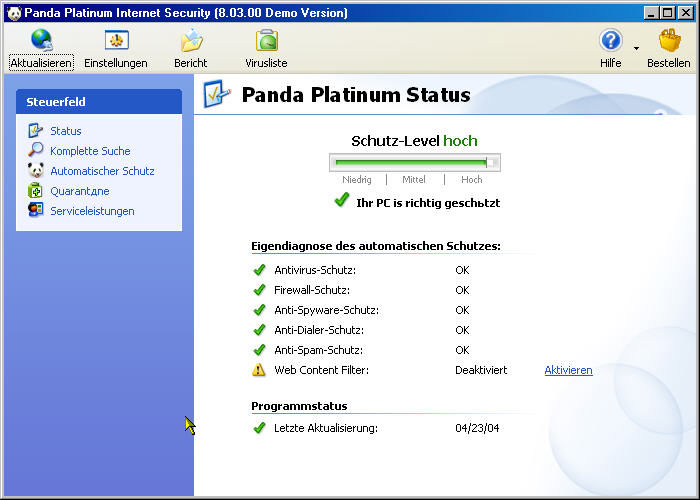Click the Aktualisieren toolbar label
700x500 pixels.
(x=42, y=63)
